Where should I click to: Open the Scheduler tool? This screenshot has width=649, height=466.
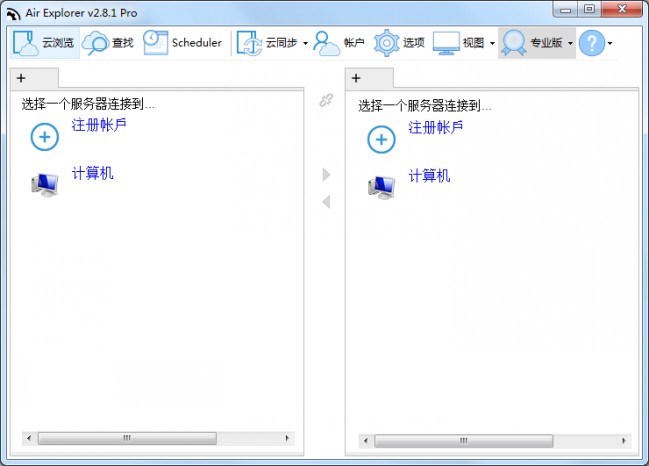183,43
